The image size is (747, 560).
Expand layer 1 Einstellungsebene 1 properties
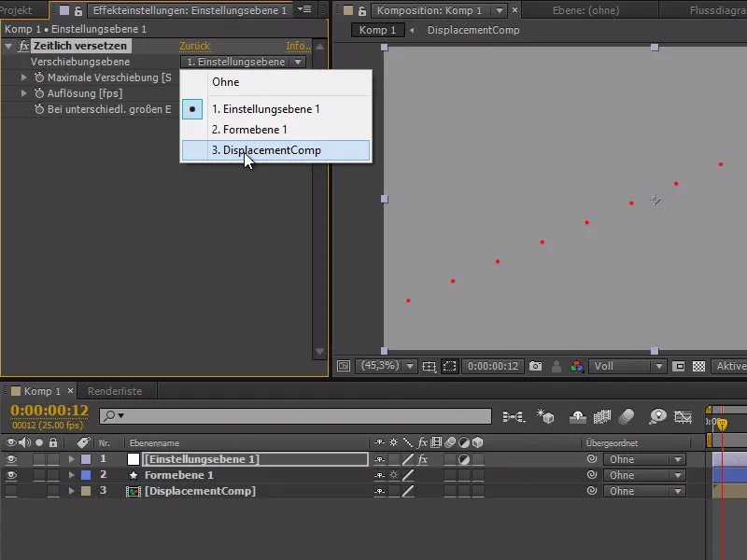tap(72, 459)
